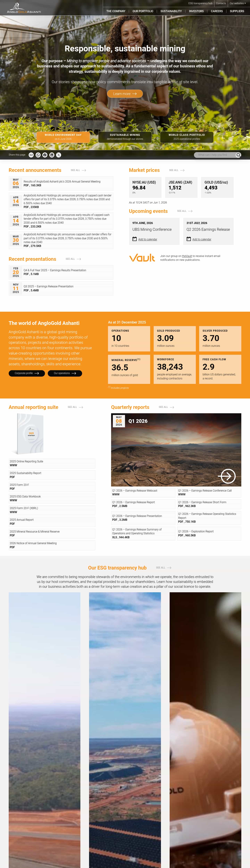The width and height of the screenshot is (250, 868).
Task: Click the AngloGold Ashanti logo
Action: click(x=24, y=8)
